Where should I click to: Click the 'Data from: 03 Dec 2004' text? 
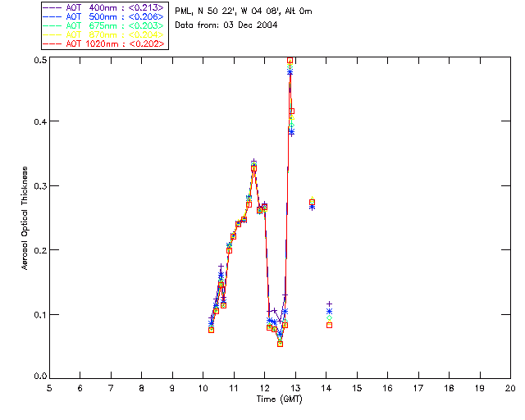tap(226, 25)
